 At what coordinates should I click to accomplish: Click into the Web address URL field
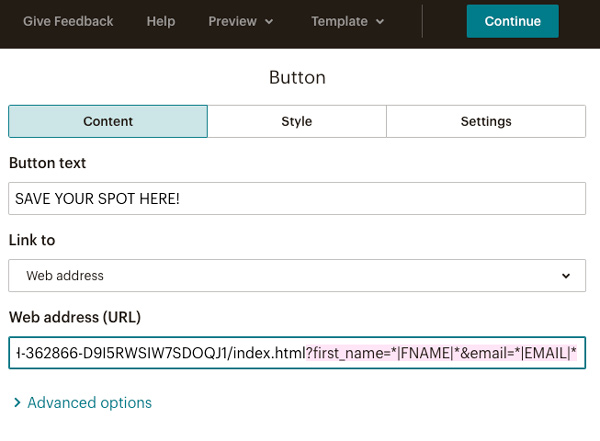[x=297, y=353]
